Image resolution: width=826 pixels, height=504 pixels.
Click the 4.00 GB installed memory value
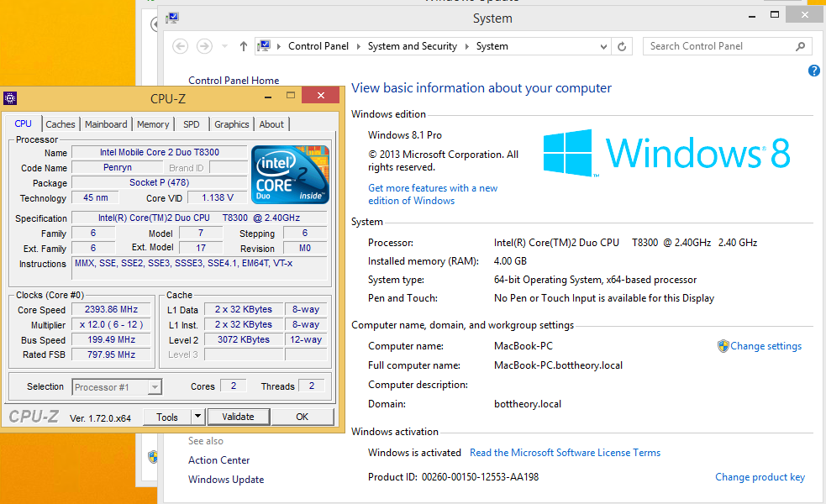(x=510, y=260)
